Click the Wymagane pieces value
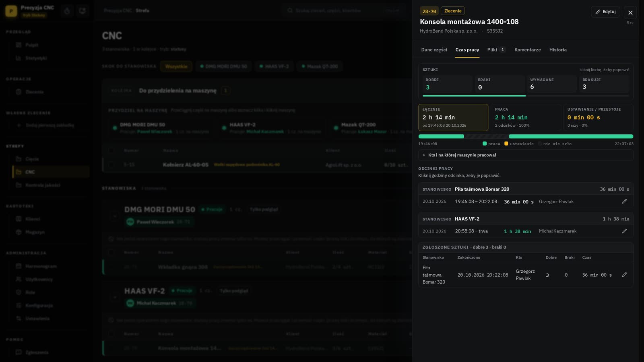Viewport: 644px width, 362px height. coord(532,87)
